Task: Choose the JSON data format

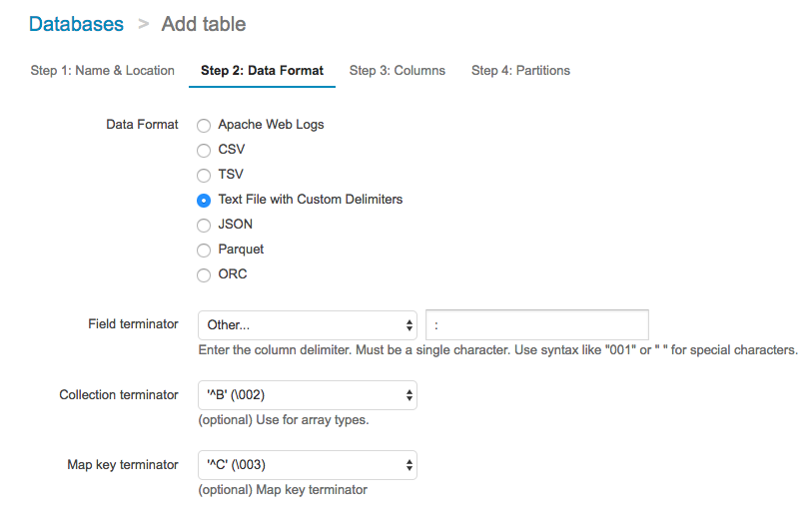Action: (x=204, y=226)
